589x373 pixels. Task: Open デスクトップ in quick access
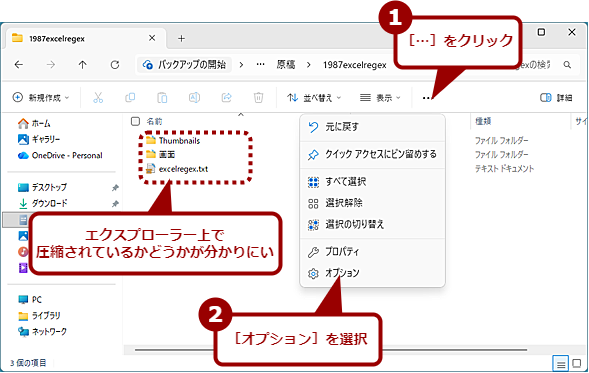coord(42,187)
